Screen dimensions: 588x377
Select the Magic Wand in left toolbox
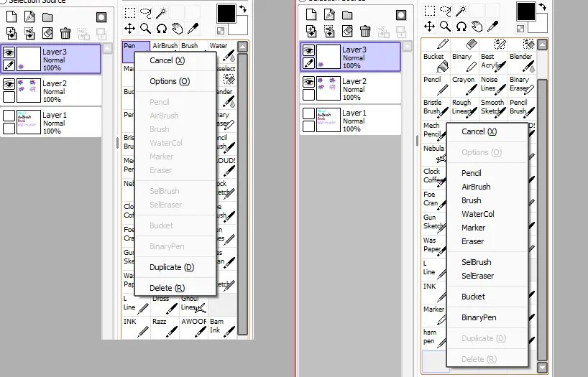(x=162, y=13)
